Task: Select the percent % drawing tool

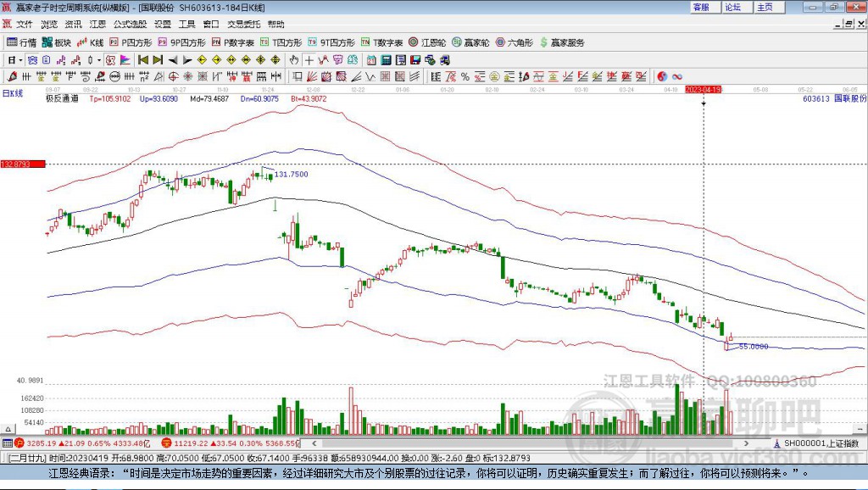Action: [465, 76]
